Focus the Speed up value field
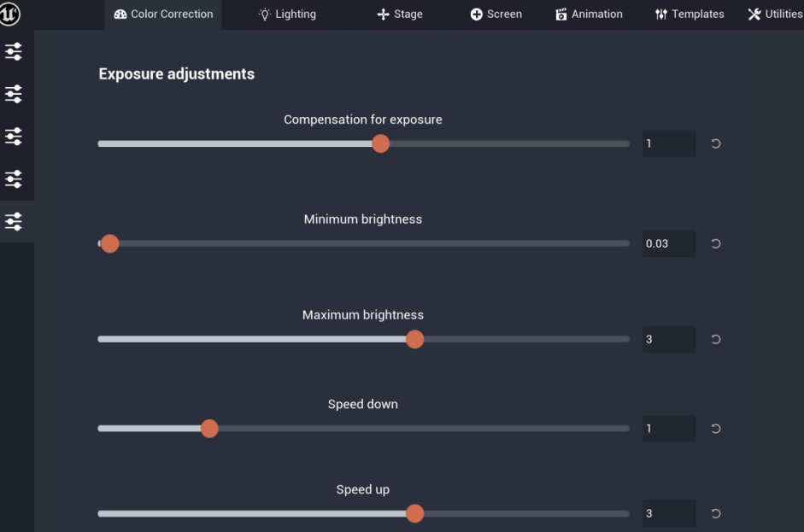Screen dimensions: 804x532 [669, 513]
